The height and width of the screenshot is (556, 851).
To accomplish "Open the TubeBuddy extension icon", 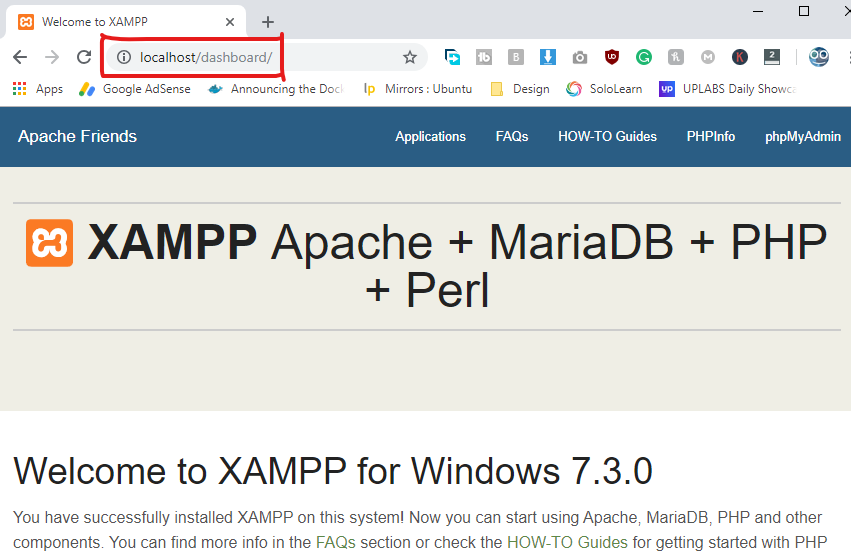I will pyautogui.click(x=484, y=57).
